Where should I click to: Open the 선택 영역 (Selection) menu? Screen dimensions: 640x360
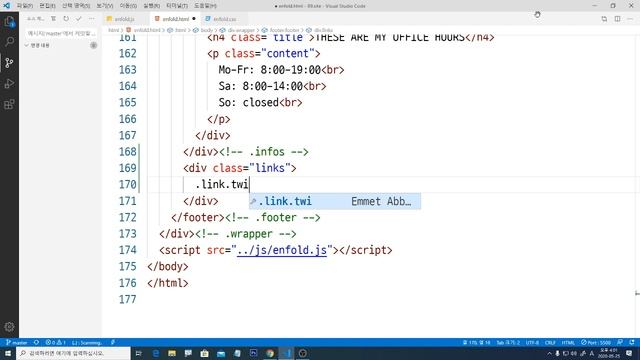click(x=76, y=6)
